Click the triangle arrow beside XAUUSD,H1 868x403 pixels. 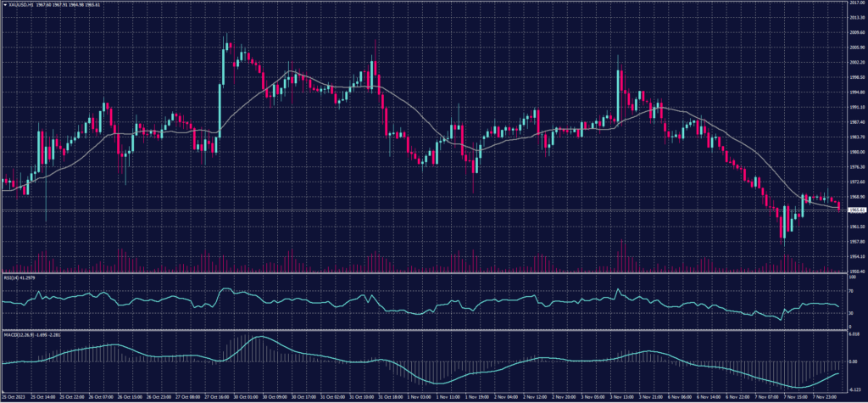(4, 5)
